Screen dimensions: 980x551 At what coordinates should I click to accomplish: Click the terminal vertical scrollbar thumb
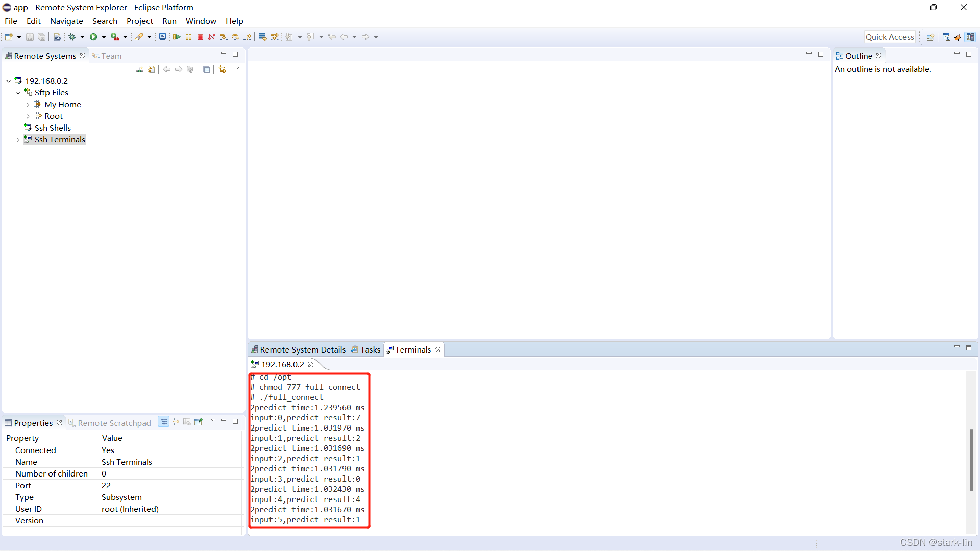point(971,460)
